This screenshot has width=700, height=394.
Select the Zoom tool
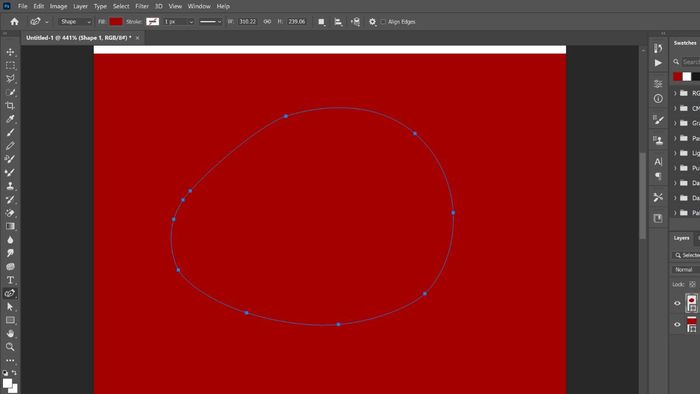[10, 347]
